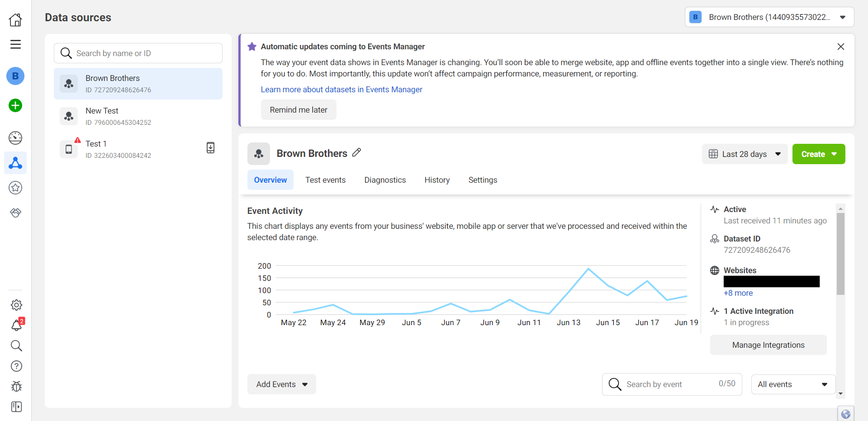Viewport: 868px width, 421px height.
Task: Click the blue B account avatar
Action: point(15,76)
